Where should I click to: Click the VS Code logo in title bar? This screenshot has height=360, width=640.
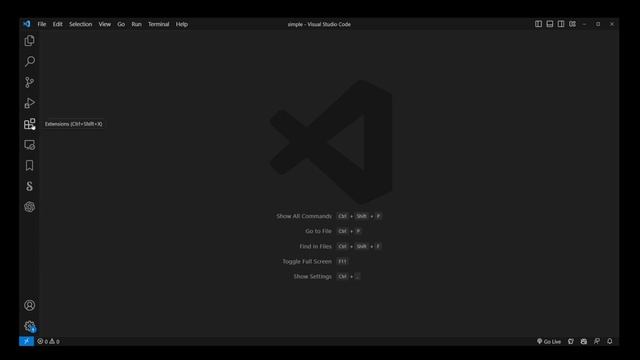point(27,24)
